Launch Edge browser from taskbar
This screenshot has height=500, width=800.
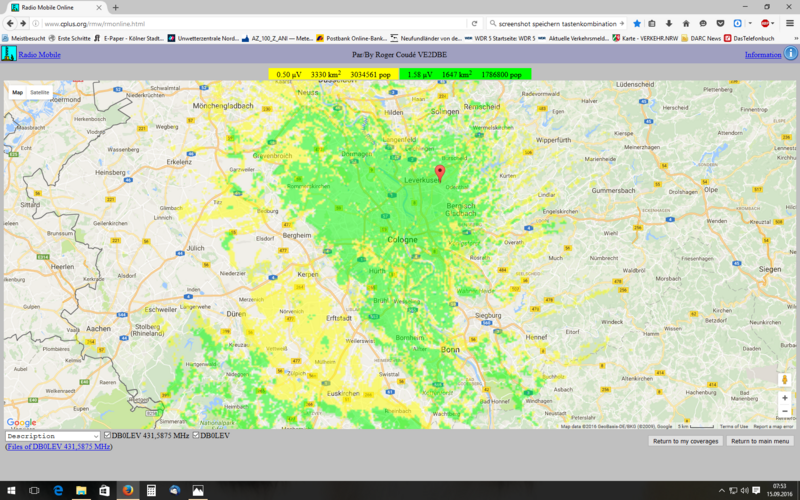click(x=58, y=490)
